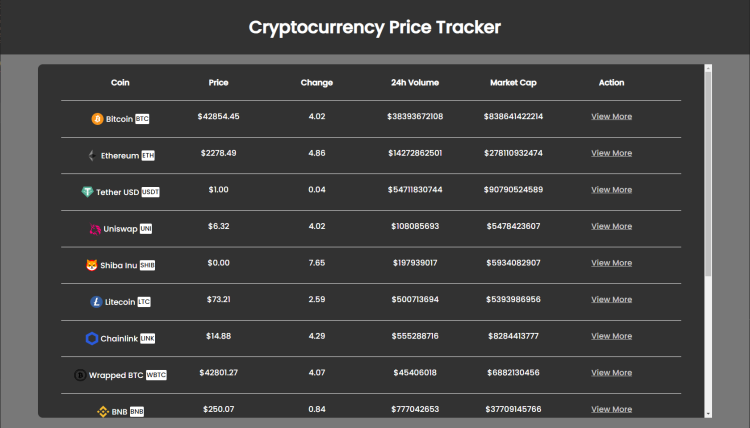Click the BTC ticker badge
The height and width of the screenshot is (428, 750).
142,119
